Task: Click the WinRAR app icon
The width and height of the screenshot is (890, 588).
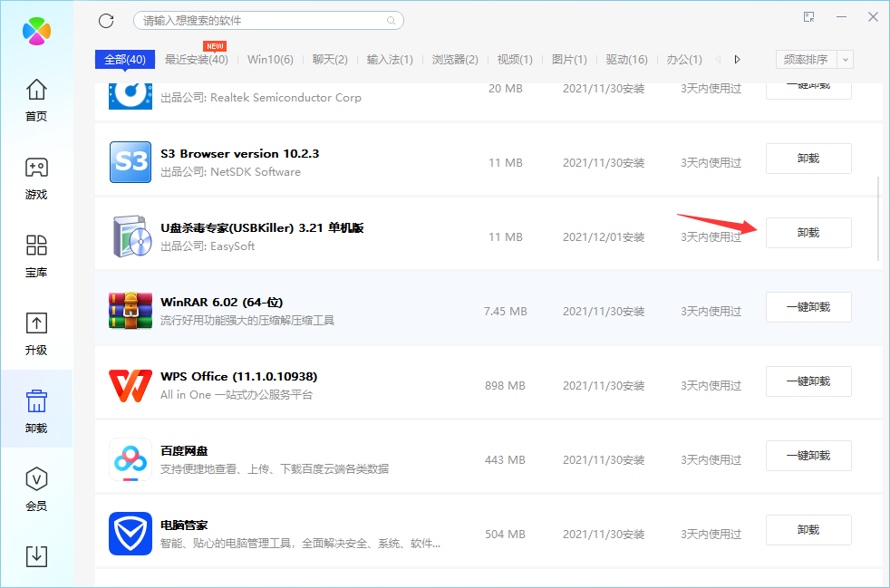Action: [131, 311]
